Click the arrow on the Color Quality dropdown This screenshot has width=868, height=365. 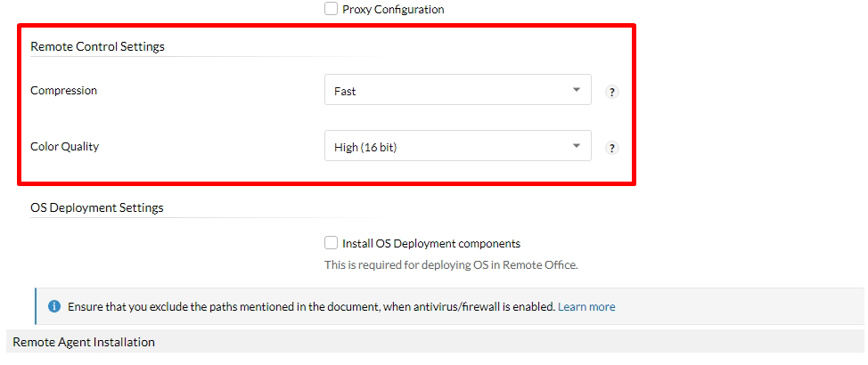point(577,146)
